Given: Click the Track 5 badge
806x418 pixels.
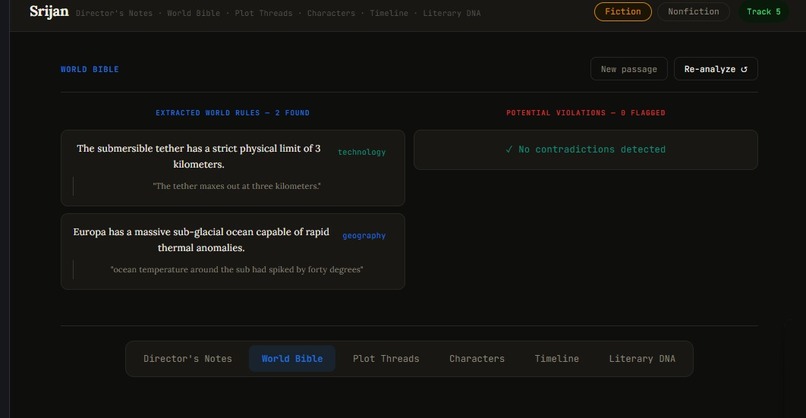Looking at the screenshot, I should 763,12.
